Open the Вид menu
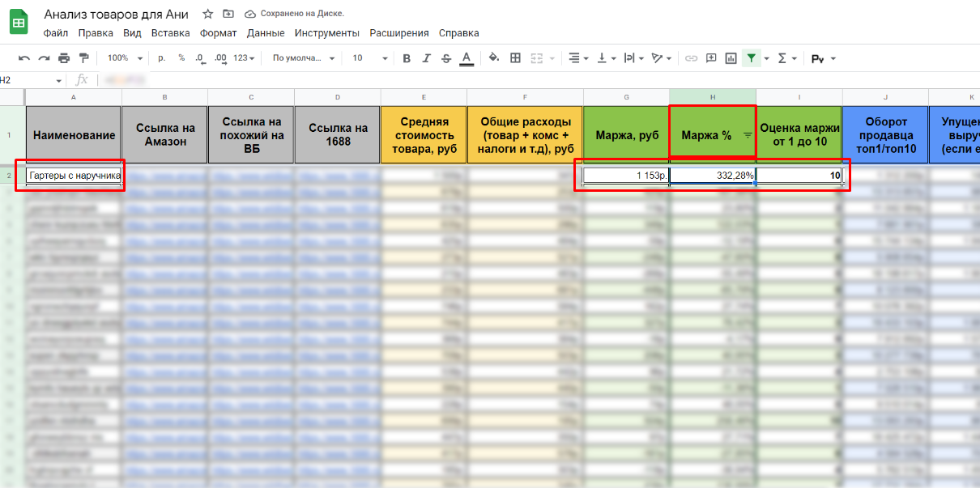The width and height of the screenshot is (980, 488). [x=132, y=33]
